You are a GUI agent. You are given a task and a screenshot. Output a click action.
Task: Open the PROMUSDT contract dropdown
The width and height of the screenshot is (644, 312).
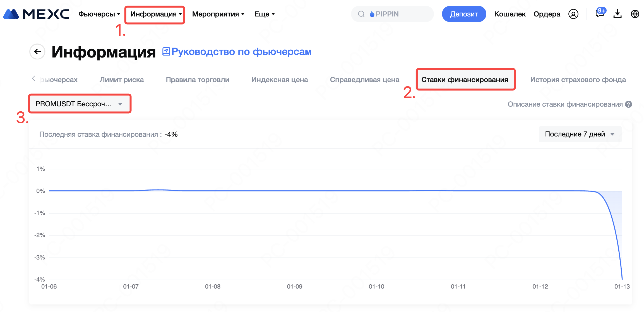click(x=80, y=104)
